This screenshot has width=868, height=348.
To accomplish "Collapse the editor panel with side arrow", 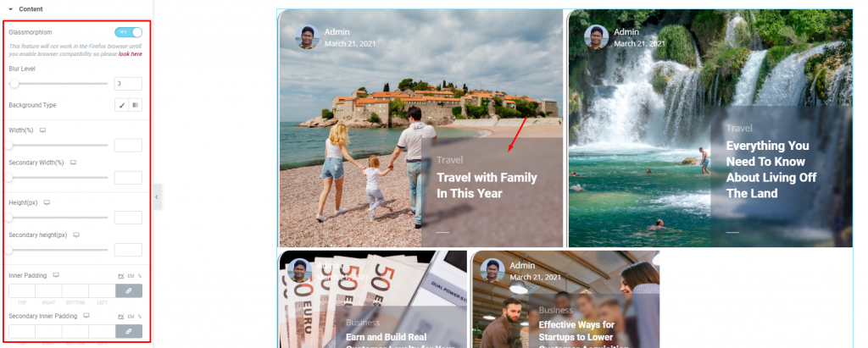I will click(157, 197).
